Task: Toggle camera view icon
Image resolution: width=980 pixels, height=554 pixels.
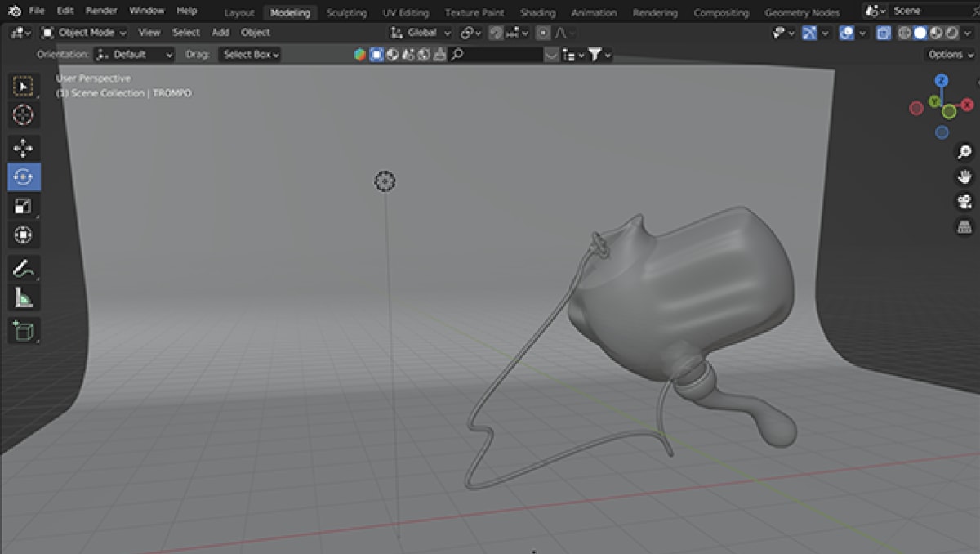Action: [965, 202]
